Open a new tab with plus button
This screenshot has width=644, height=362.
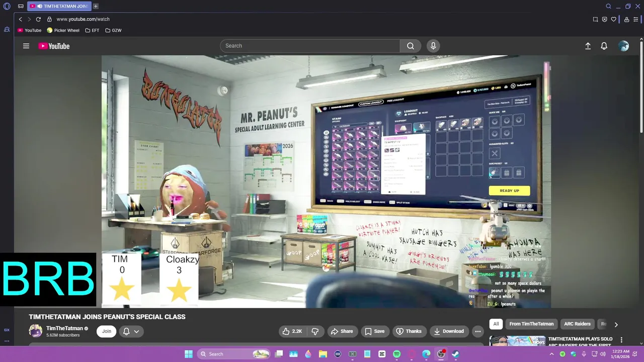[x=96, y=6]
